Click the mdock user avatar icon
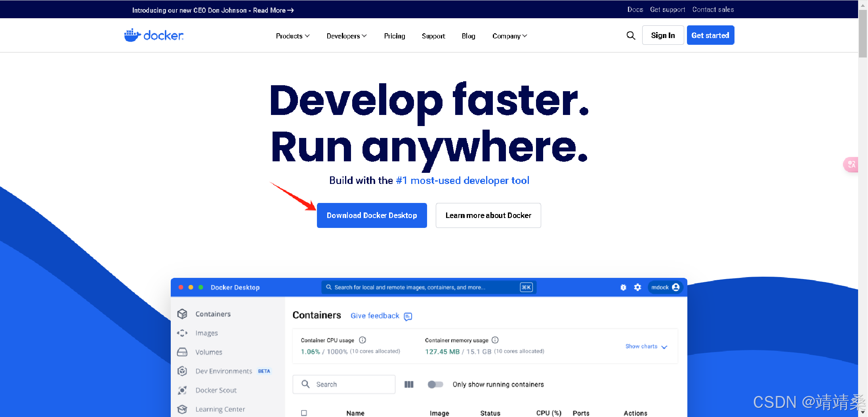 point(676,287)
